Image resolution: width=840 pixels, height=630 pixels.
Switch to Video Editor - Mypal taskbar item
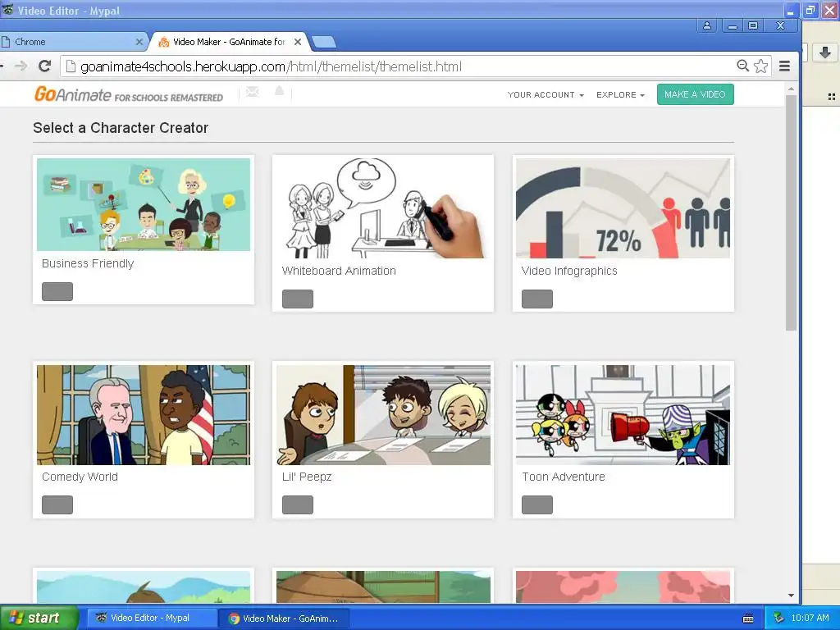pyautogui.click(x=151, y=618)
